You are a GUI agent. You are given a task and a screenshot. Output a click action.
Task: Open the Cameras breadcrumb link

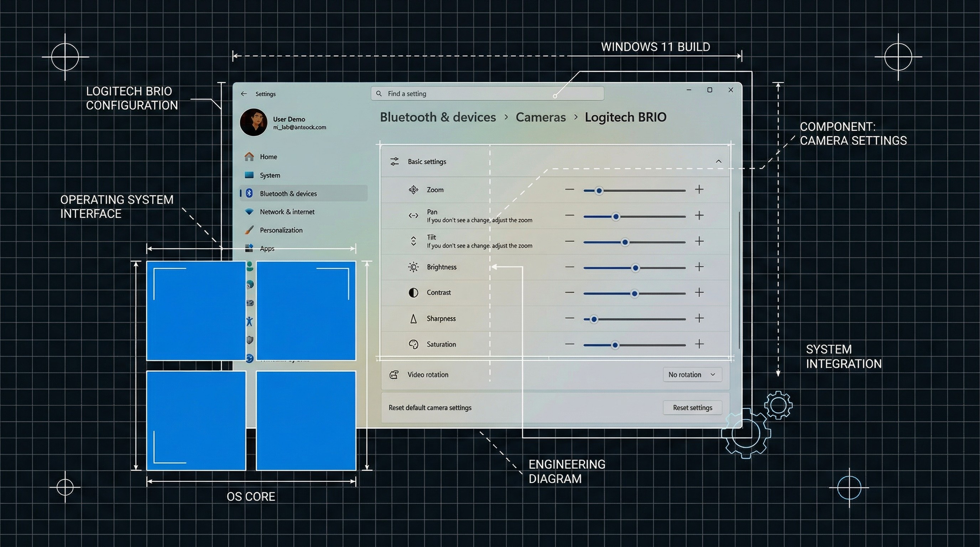[540, 117]
